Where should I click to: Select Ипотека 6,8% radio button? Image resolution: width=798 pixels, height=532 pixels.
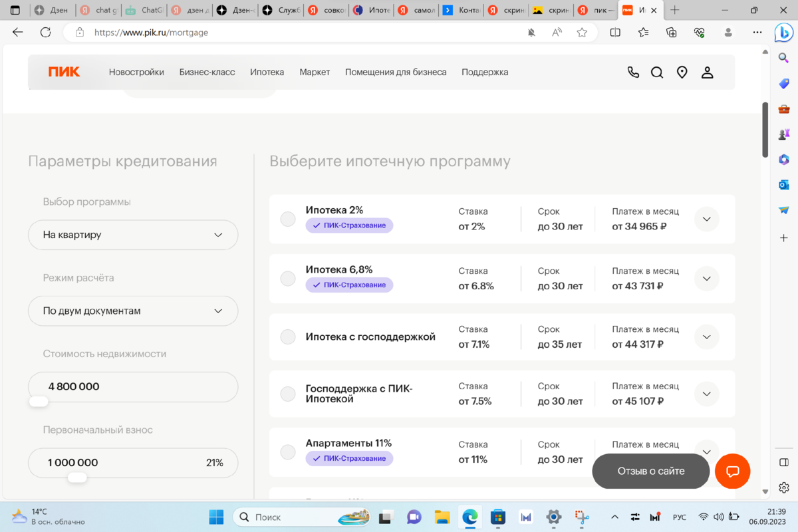click(288, 279)
